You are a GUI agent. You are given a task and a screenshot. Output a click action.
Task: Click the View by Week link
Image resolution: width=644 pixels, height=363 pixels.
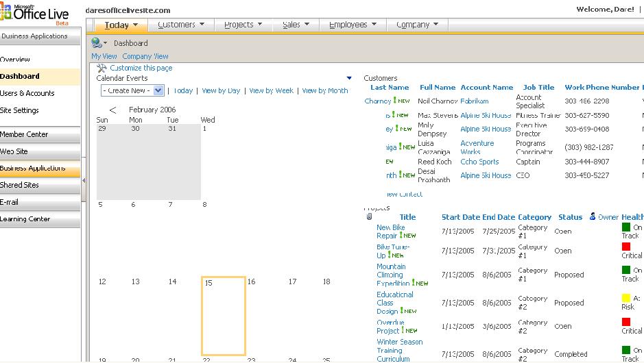coord(271,90)
